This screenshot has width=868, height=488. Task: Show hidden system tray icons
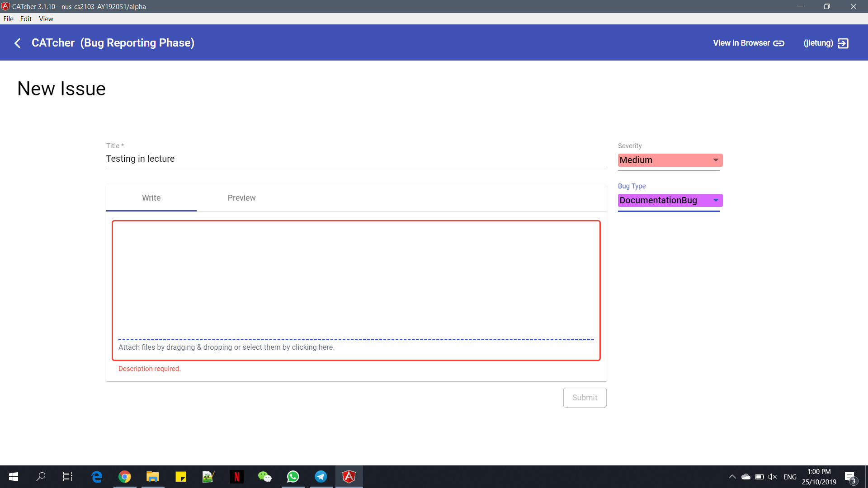(x=732, y=477)
